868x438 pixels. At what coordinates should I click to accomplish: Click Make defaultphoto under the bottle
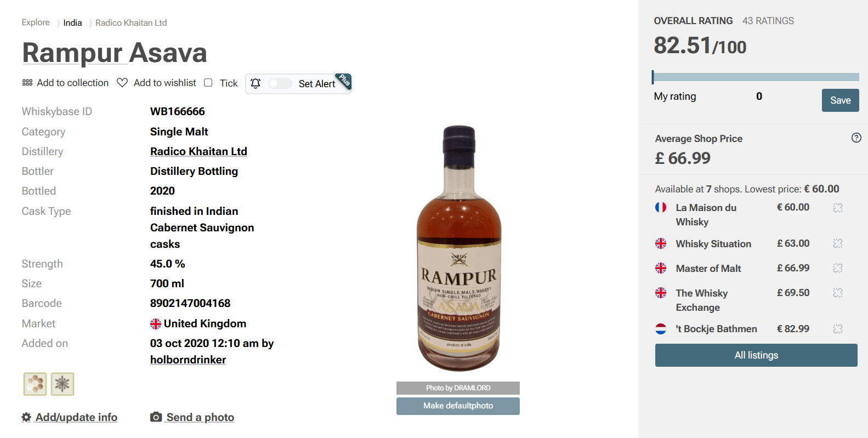458,406
